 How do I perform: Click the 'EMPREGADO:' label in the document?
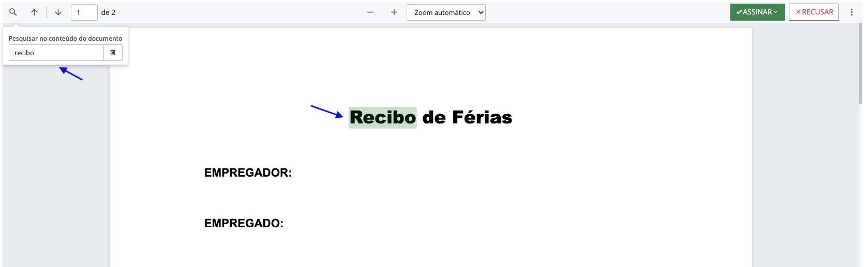pos(244,223)
